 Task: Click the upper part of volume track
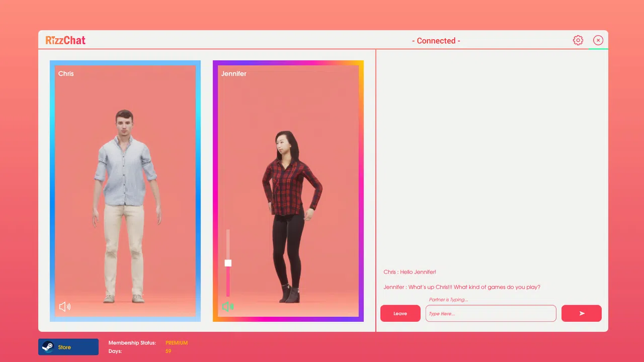tap(228, 244)
